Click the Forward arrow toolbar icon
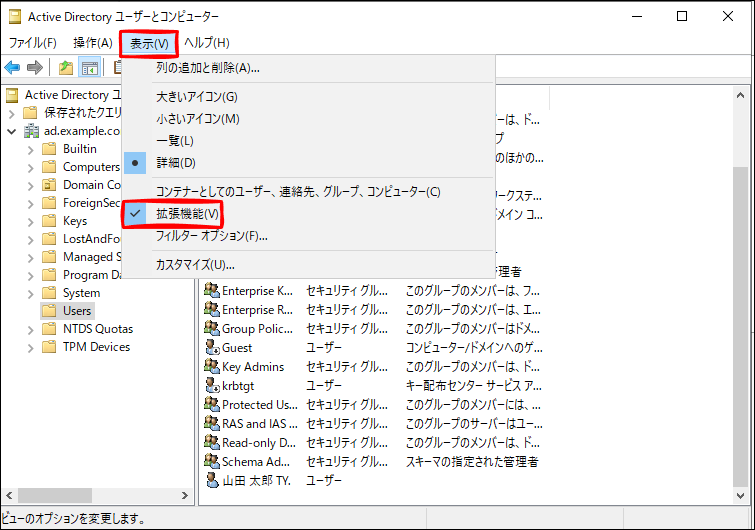 coord(35,67)
